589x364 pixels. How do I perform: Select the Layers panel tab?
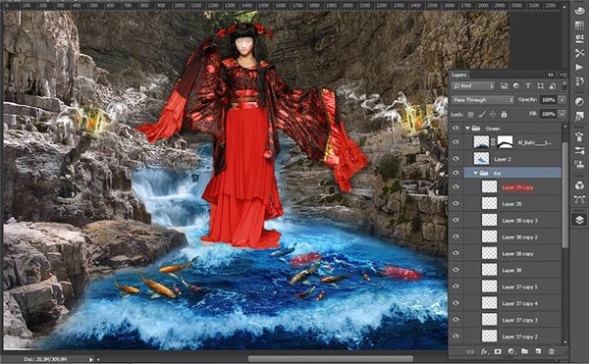pos(459,75)
